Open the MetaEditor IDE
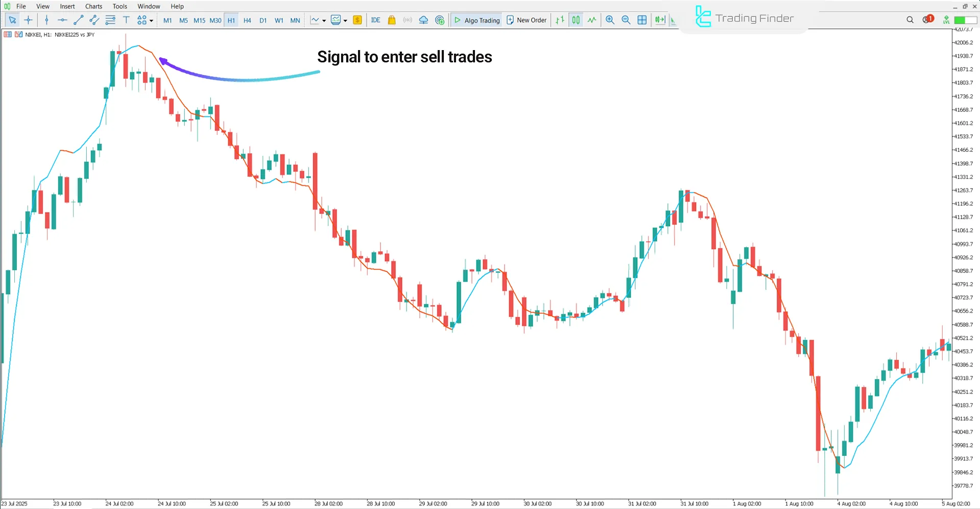 376,20
